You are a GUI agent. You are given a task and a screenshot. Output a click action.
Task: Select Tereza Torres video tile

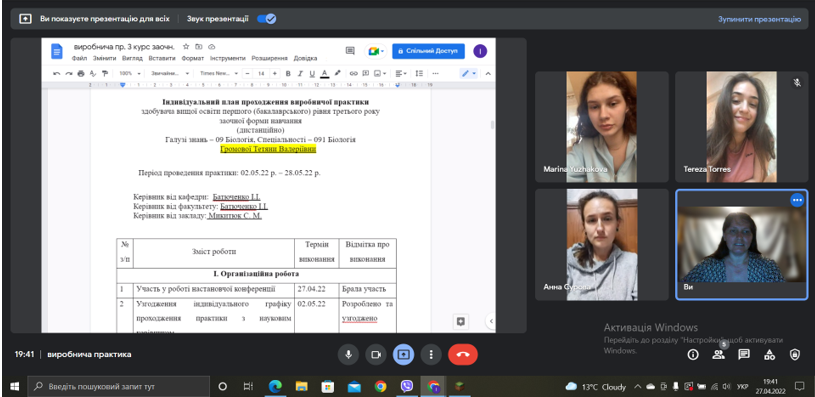741,127
